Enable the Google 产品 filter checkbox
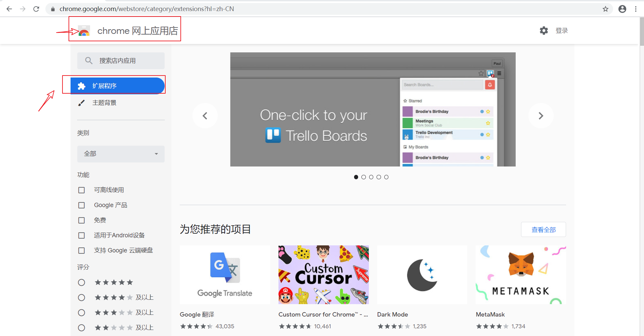This screenshot has height=336, width=644. [81, 205]
